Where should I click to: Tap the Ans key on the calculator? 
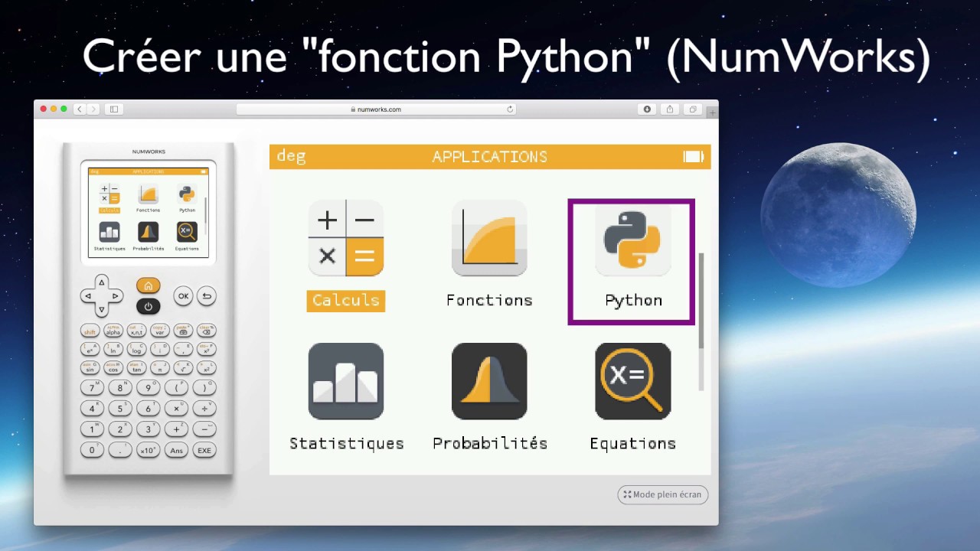point(176,450)
